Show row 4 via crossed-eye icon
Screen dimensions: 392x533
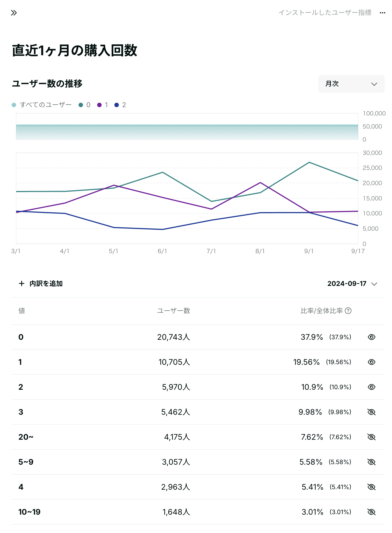point(371,487)
